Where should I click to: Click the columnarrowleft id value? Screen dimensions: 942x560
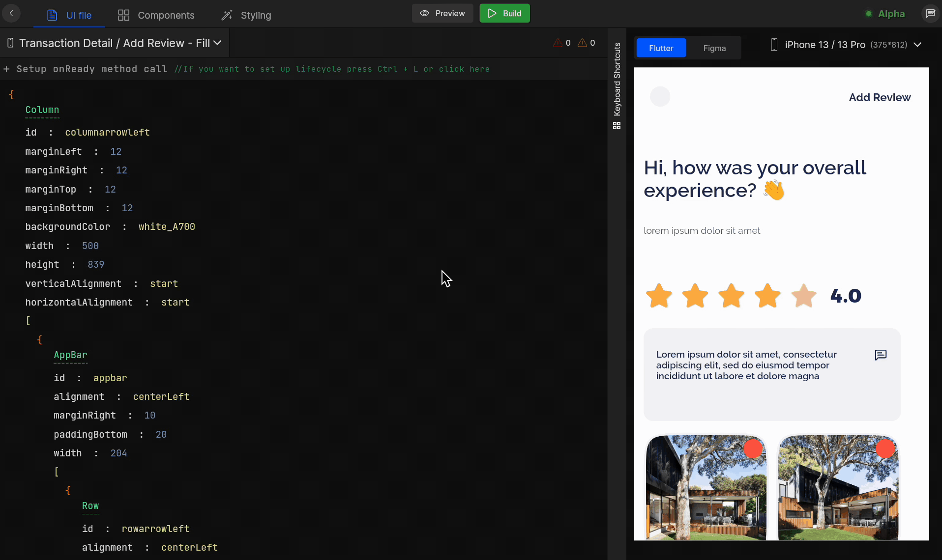click(x=107, y=132)
